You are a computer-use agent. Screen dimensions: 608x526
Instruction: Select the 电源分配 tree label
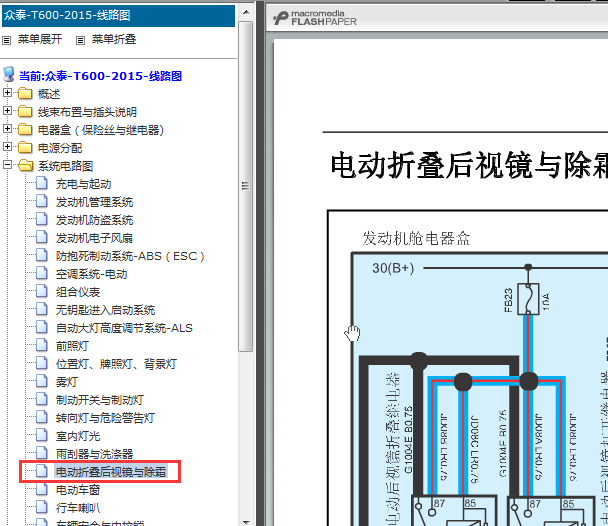pos(60,148)
